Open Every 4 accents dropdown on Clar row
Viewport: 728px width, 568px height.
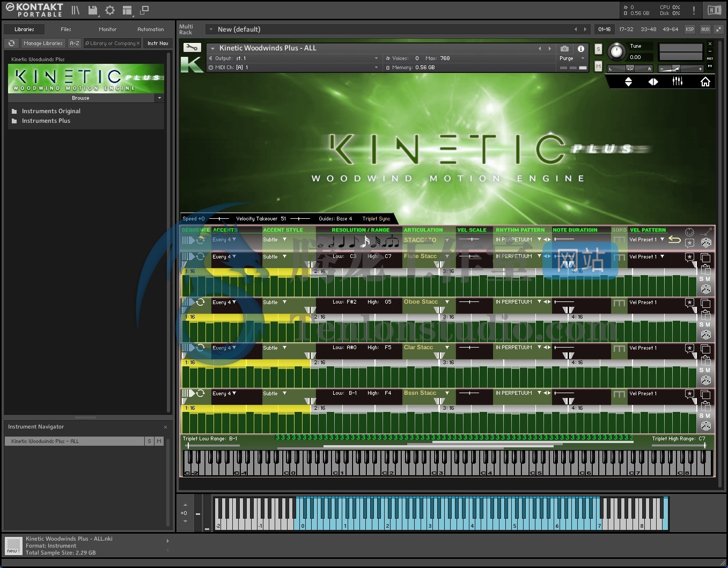[224, 348]
